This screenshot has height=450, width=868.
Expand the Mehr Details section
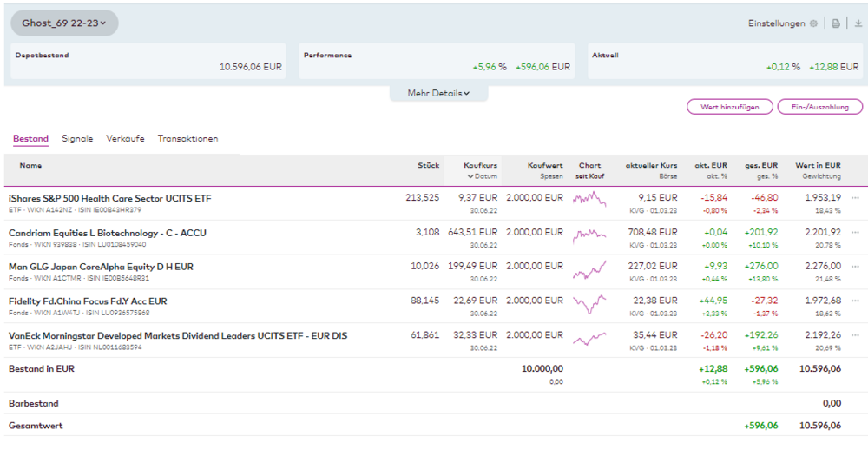[438, 93]
